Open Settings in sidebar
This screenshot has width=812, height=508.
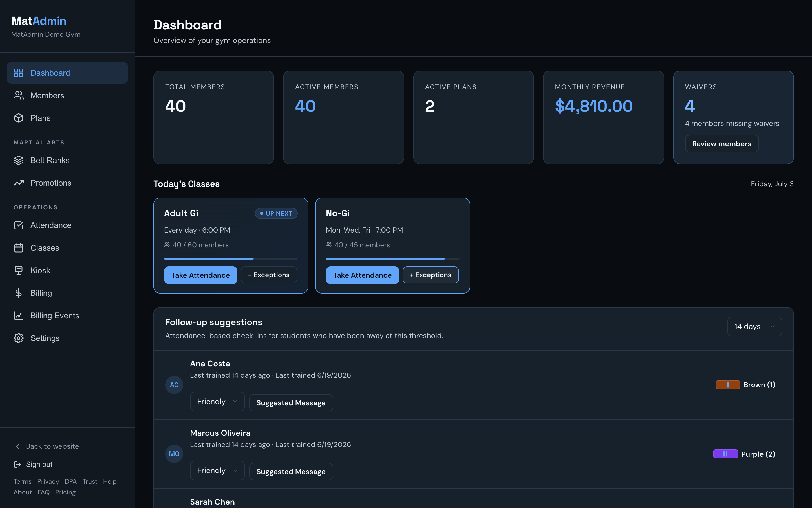click(67, 338)
